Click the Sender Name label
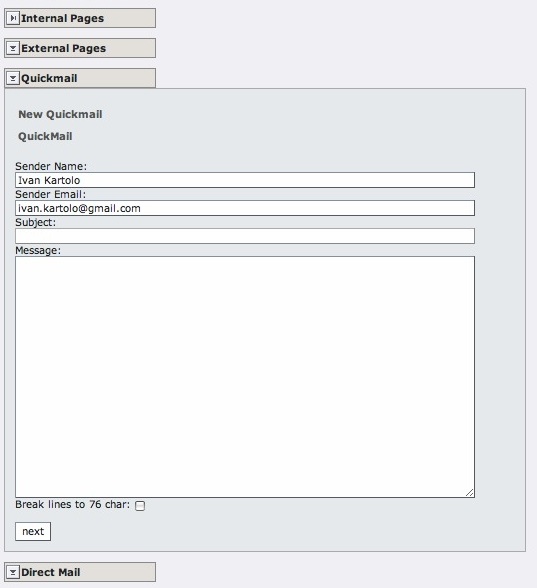The height and width of the screenshot is (588, 537). (51, 166)
